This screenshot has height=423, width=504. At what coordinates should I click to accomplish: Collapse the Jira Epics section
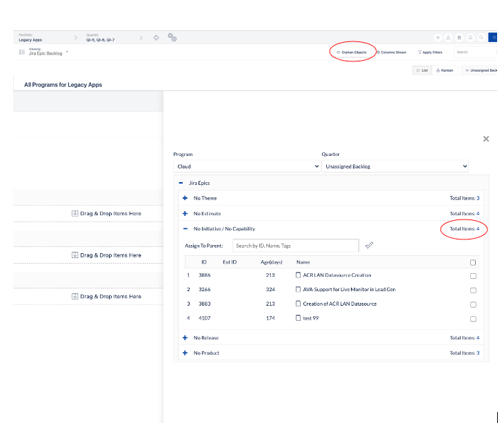tap(181, 183)
